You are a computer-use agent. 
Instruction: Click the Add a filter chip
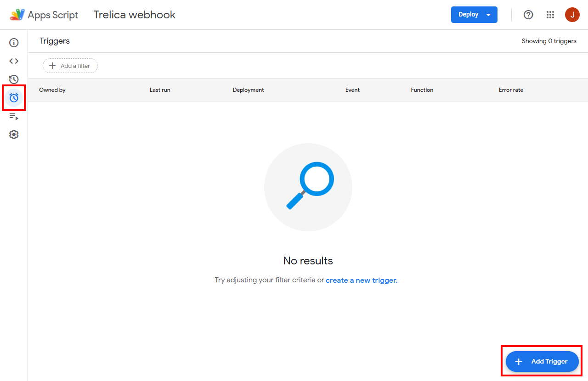click(70, 66)
